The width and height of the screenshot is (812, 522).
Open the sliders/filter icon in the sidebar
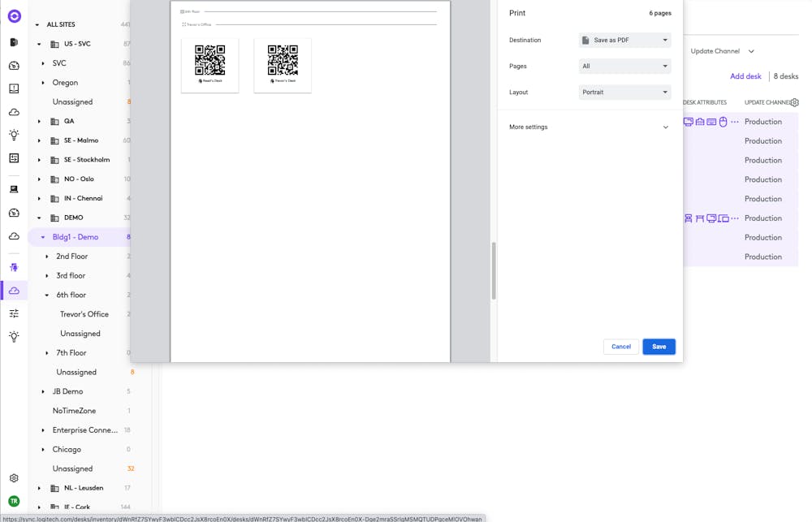click(x=14, y=313)
